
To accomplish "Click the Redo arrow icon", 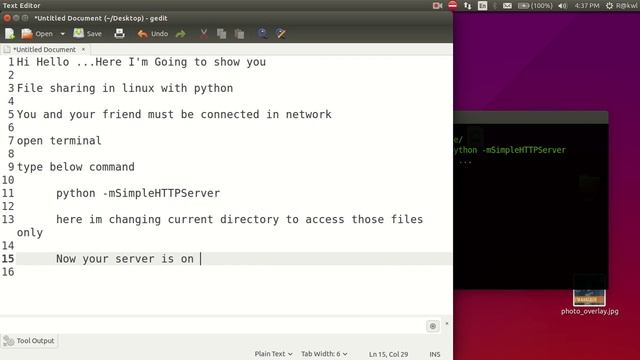I will (x=181, y=34).
